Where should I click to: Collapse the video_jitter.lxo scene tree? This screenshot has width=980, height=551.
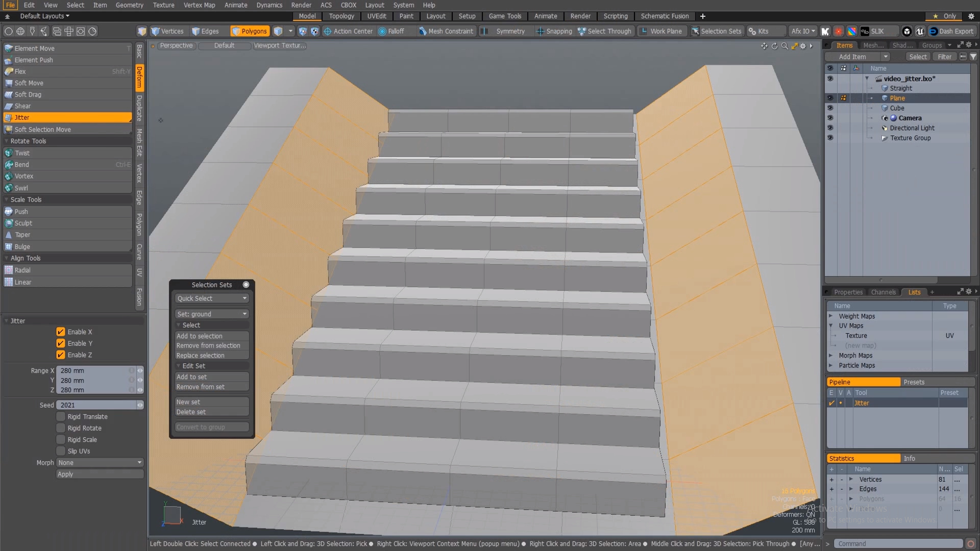click(x=867, y=79)
